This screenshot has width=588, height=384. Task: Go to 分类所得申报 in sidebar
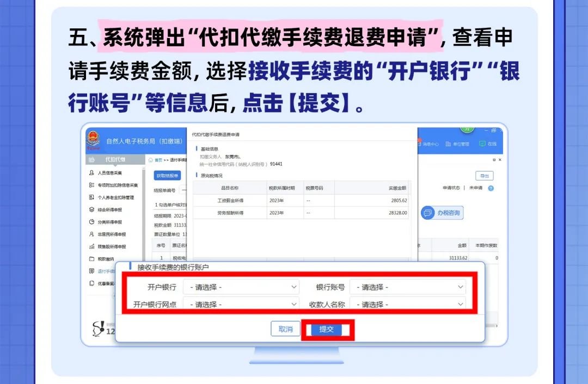pos(109,222)
